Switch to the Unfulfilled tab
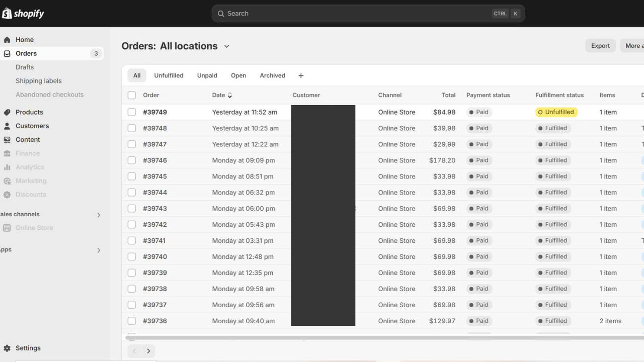 tap(169, 75)
